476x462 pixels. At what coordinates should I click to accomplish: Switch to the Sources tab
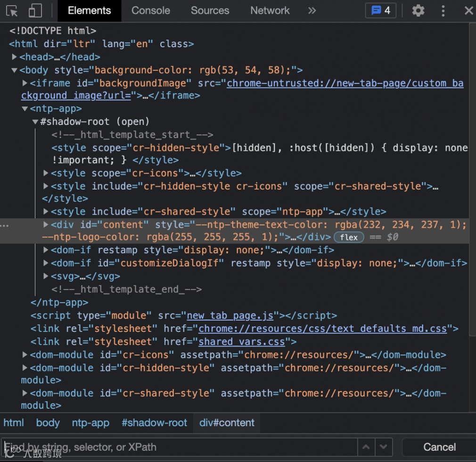click(x=210, y=11)
